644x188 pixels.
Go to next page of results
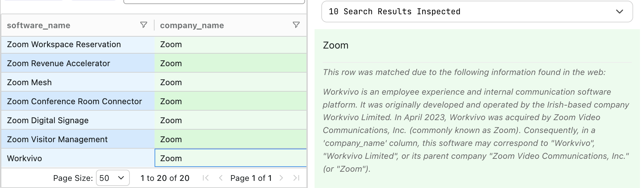tap(281, 178)
